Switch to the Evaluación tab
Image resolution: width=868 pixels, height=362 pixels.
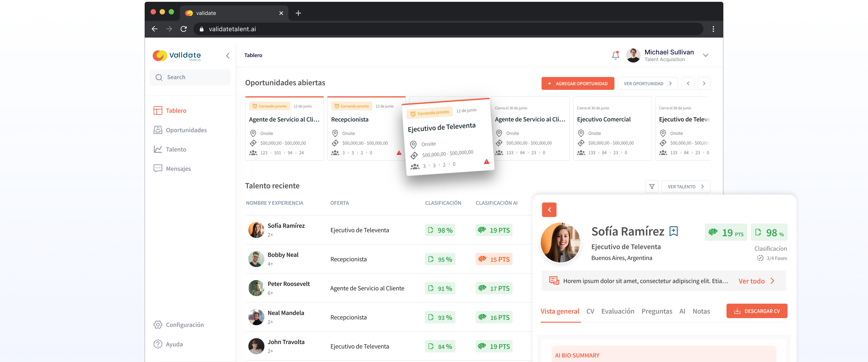618,311
